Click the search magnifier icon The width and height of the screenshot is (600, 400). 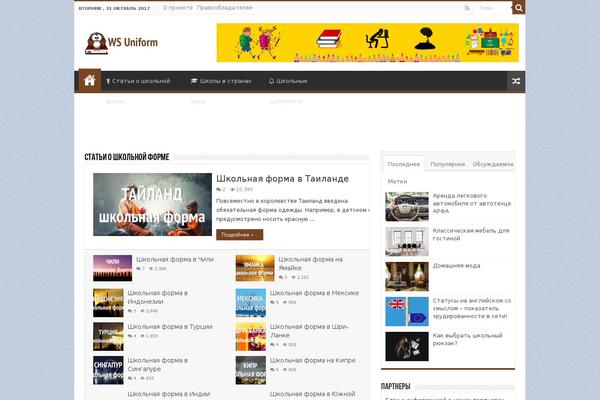pyautogui.click(x=518, y=8)
